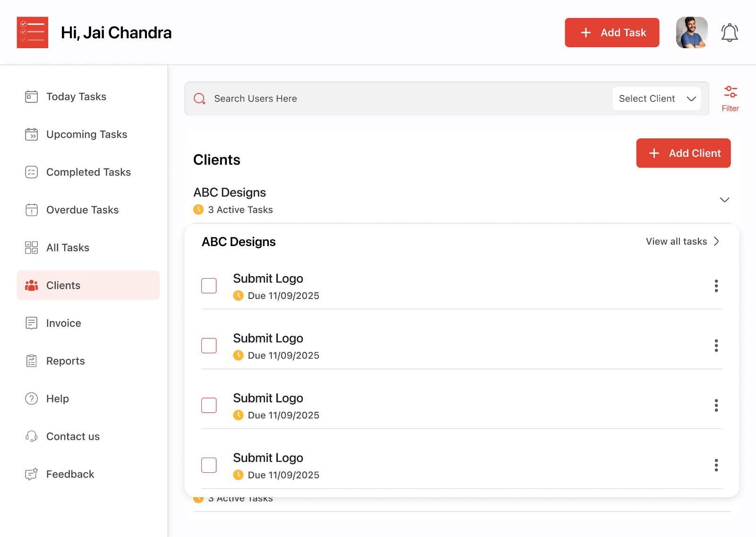Select the Contact us headset icon
Viewport: 756px width, 537px height.
click(x=31, y=436)
